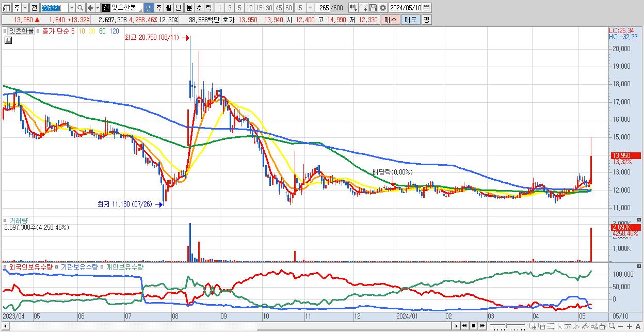Image resolution: width=644 pixels, height=332 pixels.
Task: Toggle the 년 (yearly) period button
Action: (x=178, y=8)
